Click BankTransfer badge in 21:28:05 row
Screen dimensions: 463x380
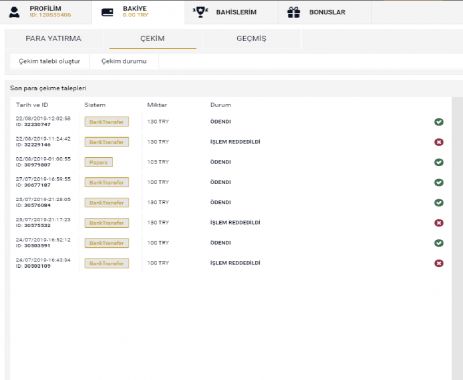pos(107,203)
